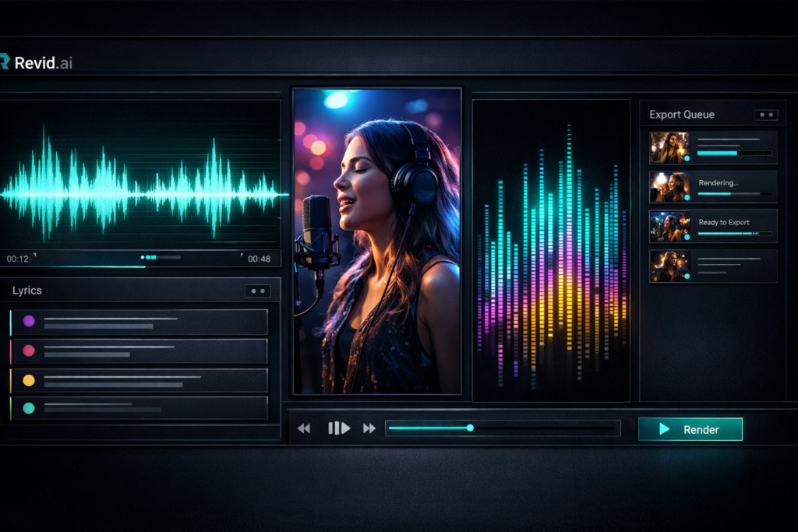Click the colorful spectrum equalizer display
This screenshot has height=532, width=798.
(x=551, y=251)
